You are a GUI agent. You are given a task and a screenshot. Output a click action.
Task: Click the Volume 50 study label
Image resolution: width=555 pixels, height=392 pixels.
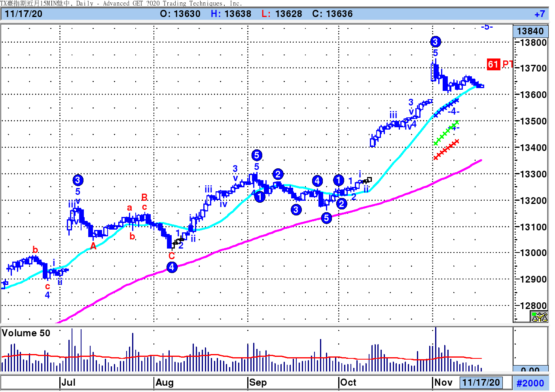point(26,333)
